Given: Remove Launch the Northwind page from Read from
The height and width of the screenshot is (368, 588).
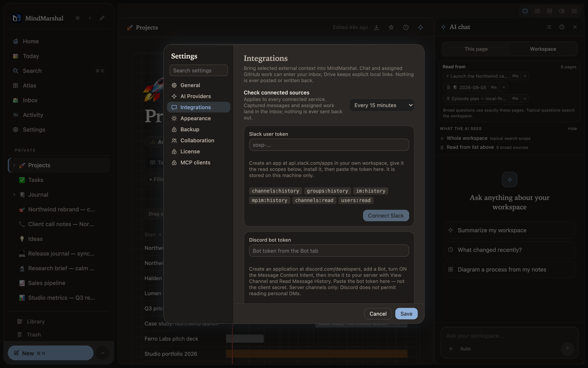Looking at the screenshot, I should 525,76.
